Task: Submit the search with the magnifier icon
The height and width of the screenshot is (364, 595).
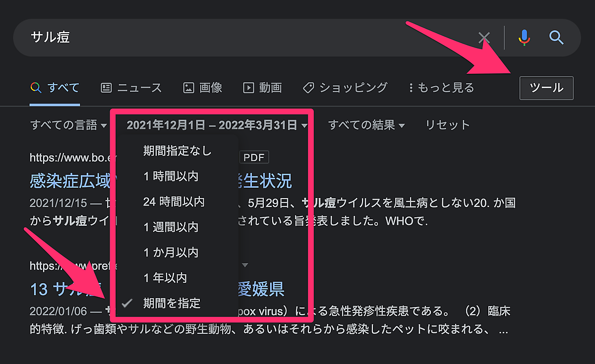Action: pyautogui.click(x=556, y=38)
